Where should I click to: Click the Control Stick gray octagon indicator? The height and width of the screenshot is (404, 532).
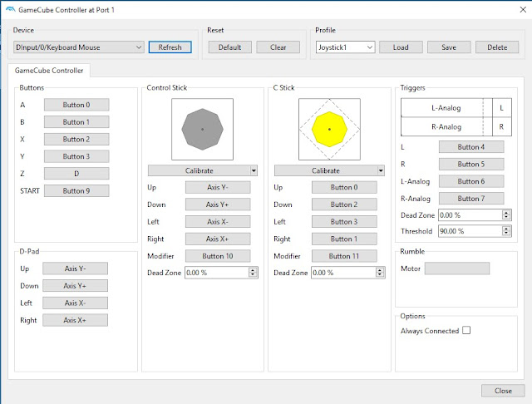coord(202,129)
